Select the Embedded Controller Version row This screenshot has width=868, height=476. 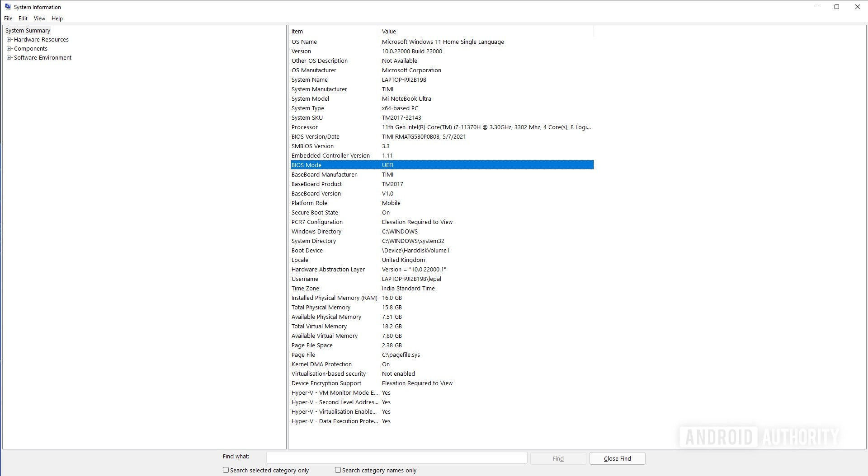pyautogui.click(x=442, y=155)
